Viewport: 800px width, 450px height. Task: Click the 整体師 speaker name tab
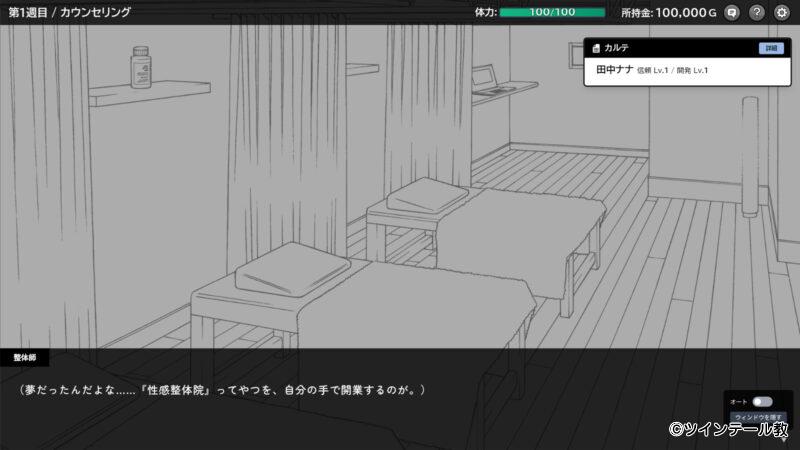25,357
